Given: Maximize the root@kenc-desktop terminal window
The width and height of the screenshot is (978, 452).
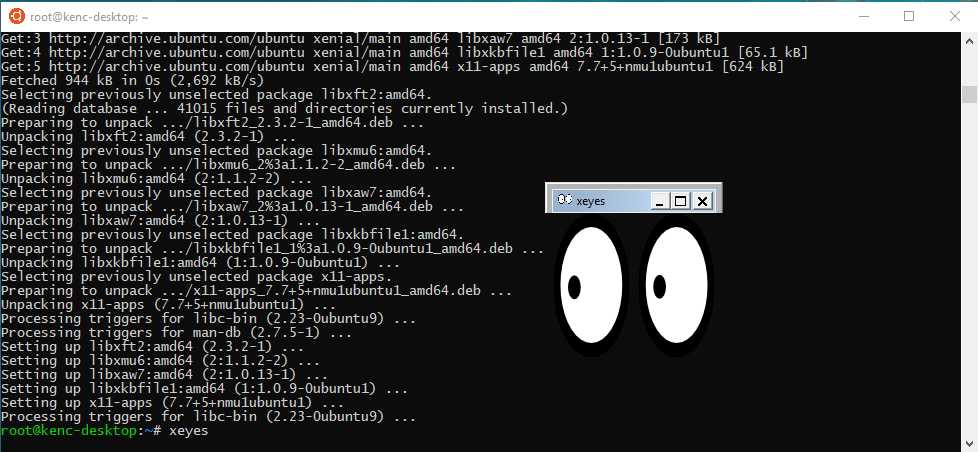Looking at the screenshot, I should point(909,17).
